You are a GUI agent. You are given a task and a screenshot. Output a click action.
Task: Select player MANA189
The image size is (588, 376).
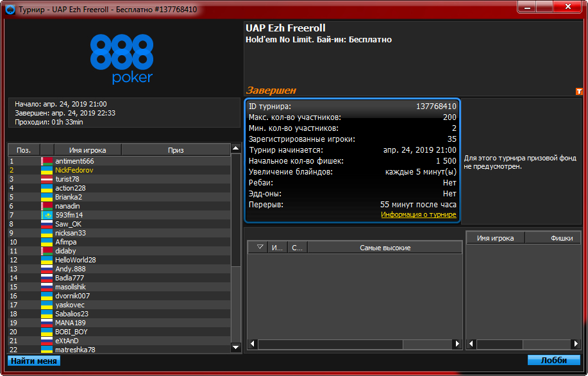coord(119,323)
